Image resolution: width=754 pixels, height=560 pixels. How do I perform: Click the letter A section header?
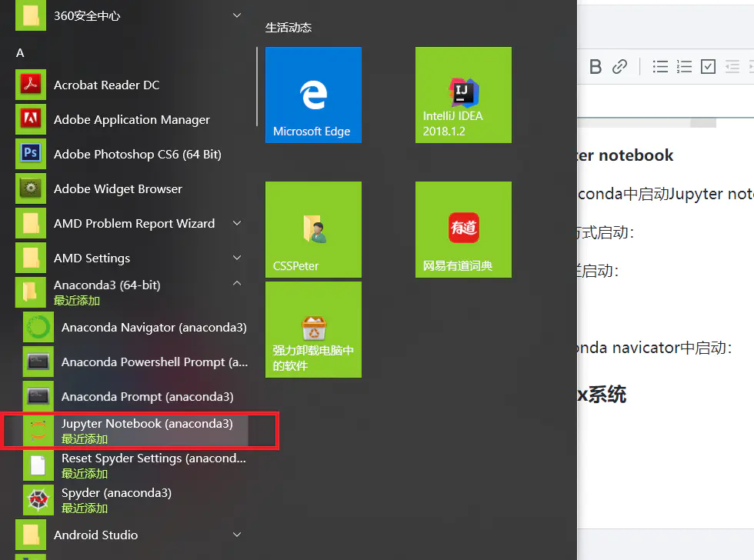pyautogui.click(x=20, y=53)
